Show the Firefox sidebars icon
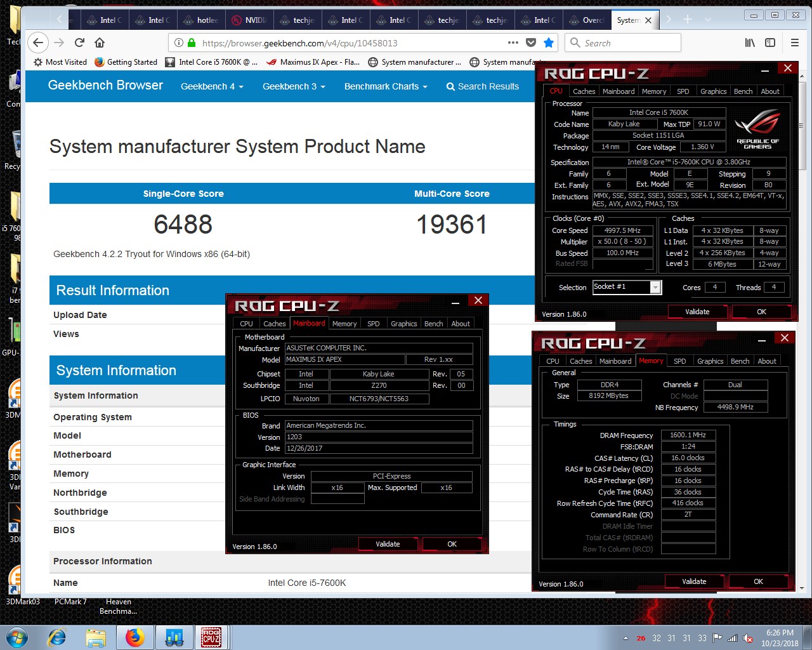Screen dimensions: 812x650 pyautogui.click(x=770, y=43)
